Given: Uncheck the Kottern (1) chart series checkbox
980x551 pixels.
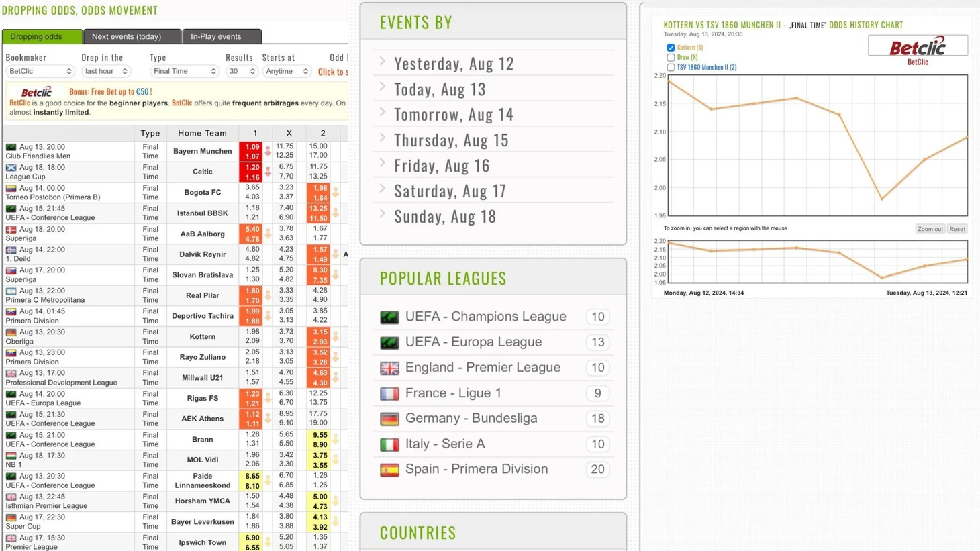Looking at the screenshot, I should (x=671, y=48).
